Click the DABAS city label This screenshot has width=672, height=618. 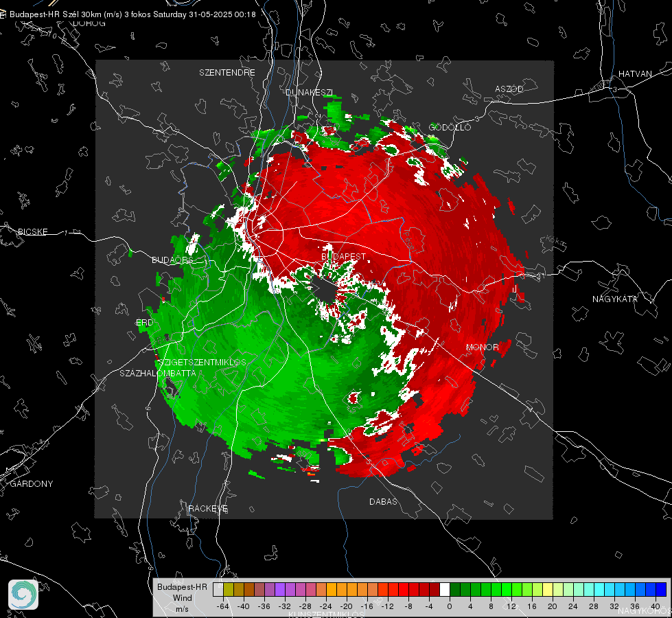(383, 501)
